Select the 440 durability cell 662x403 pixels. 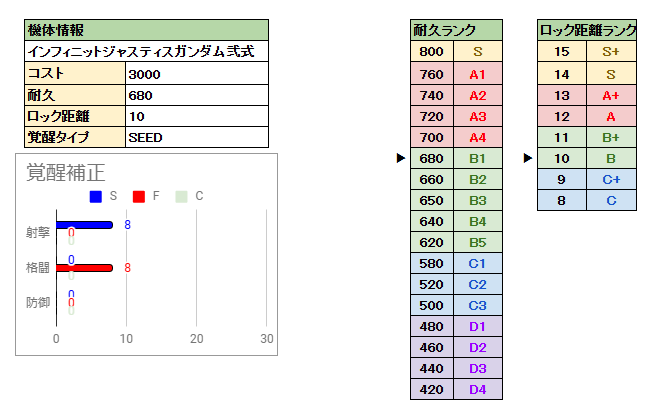(x=432, y=369)
